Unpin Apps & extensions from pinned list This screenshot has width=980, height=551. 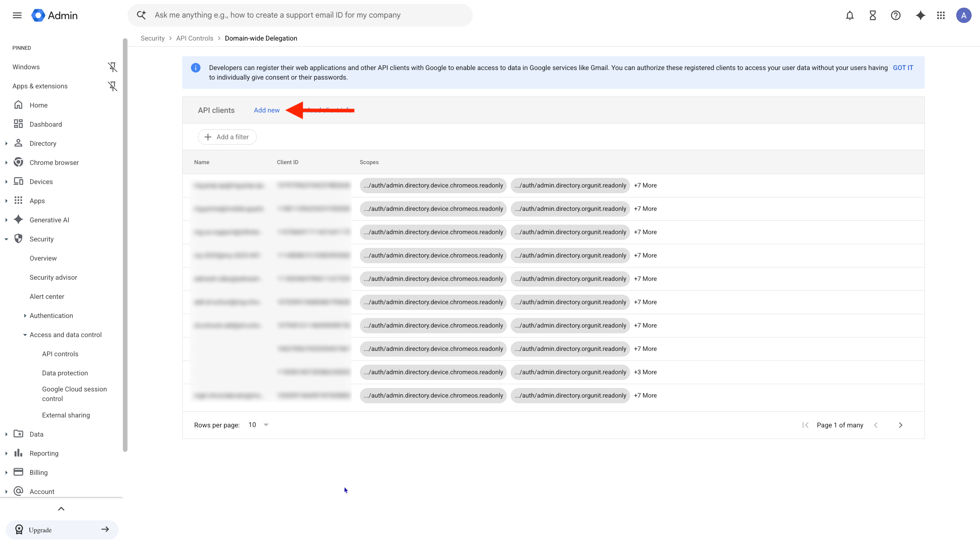(x=112, y=86)
